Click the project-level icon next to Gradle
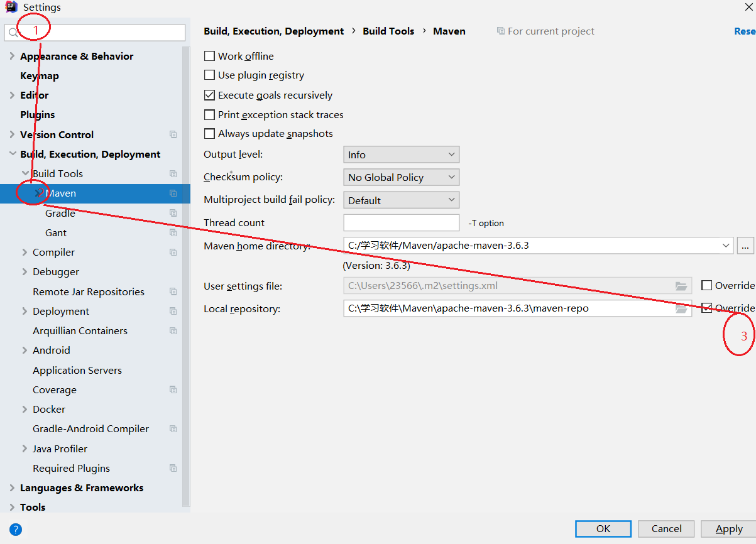 pos(173,213)
